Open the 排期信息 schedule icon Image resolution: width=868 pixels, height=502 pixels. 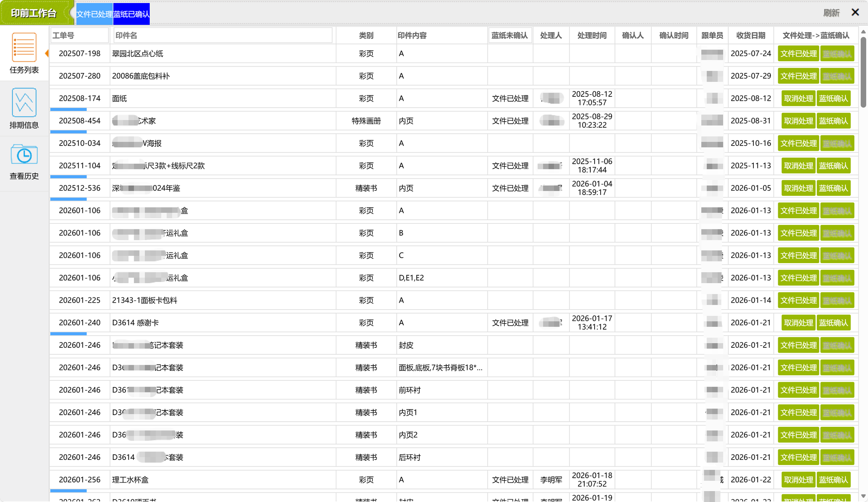24,103
